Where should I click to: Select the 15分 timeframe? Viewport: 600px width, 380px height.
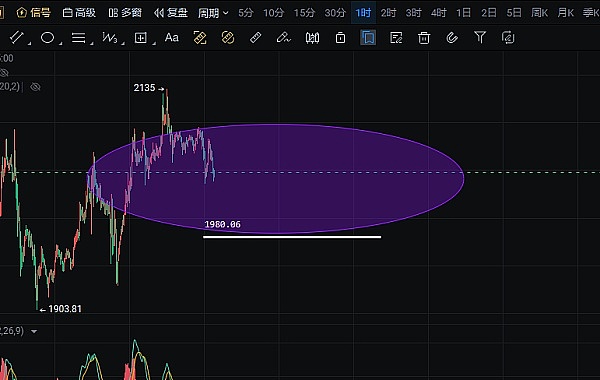tap(304, 13)
